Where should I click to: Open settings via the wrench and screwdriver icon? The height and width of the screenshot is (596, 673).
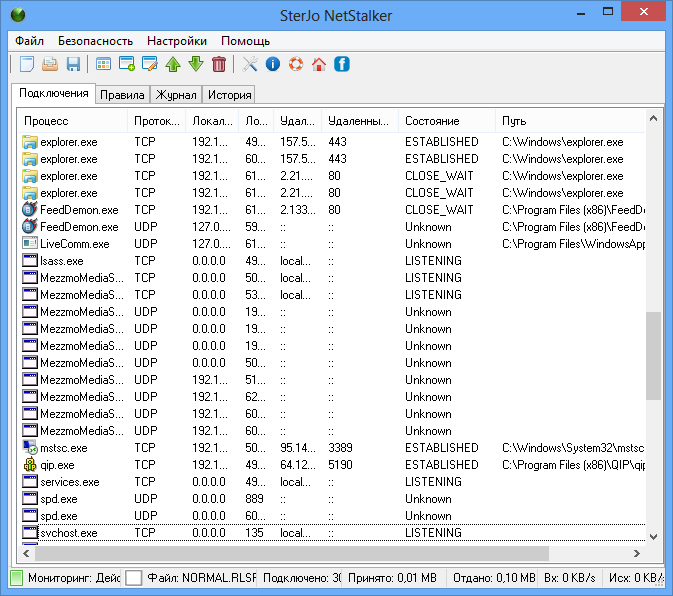coord(250,64)
